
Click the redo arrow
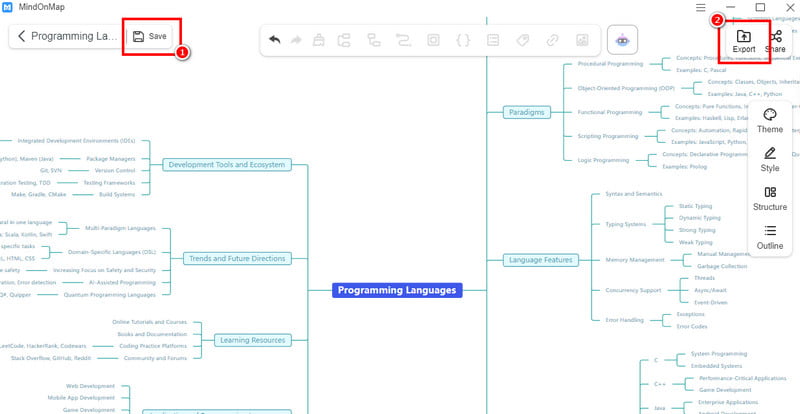point(296,40)
